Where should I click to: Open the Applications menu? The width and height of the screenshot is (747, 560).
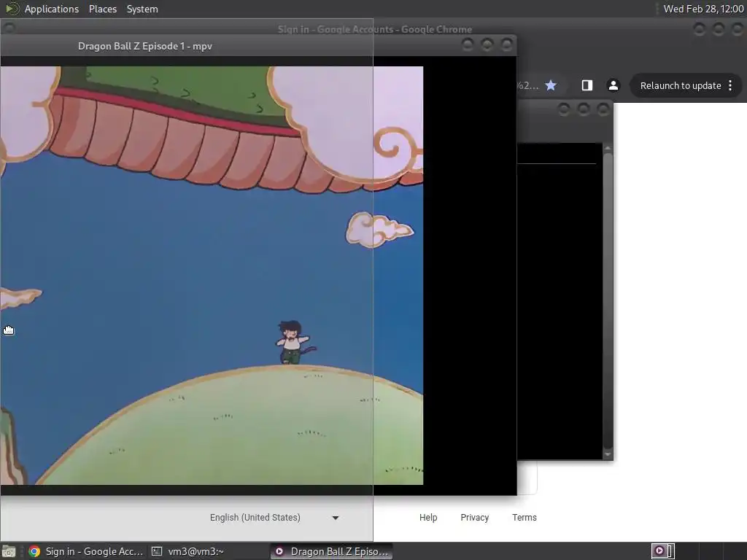pyautogui.click(x=52, y=9)
